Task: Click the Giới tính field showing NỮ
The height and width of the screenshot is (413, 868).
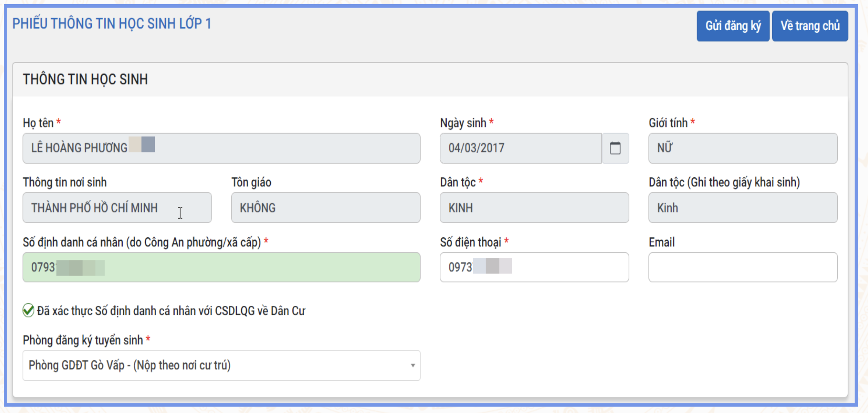Action: (x=743, y=148)
